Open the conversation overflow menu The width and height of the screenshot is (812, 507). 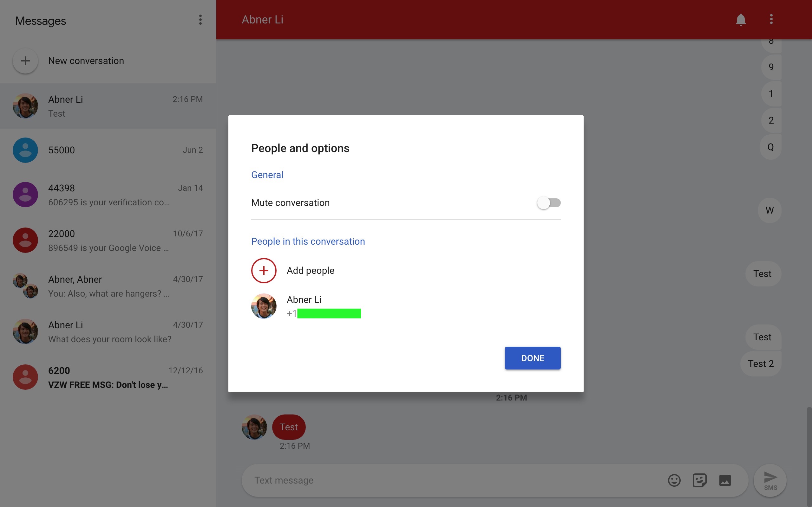(x=771, y=19)
